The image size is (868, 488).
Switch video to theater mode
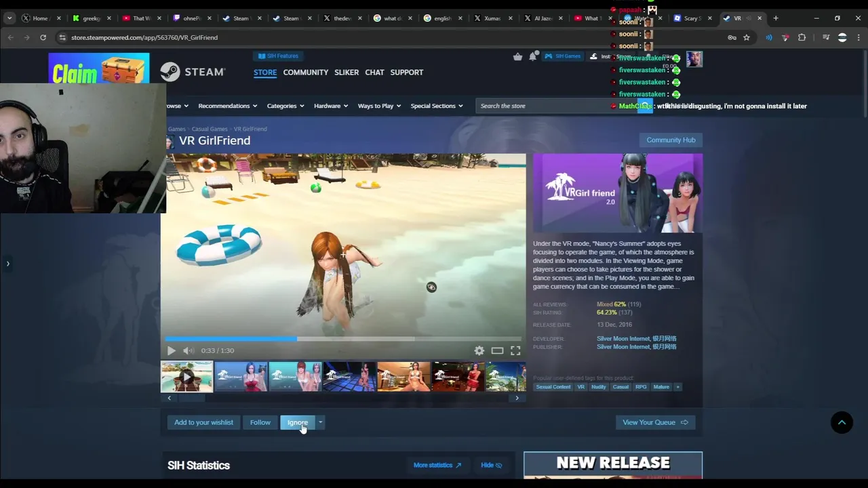click(x=497, y=350)
